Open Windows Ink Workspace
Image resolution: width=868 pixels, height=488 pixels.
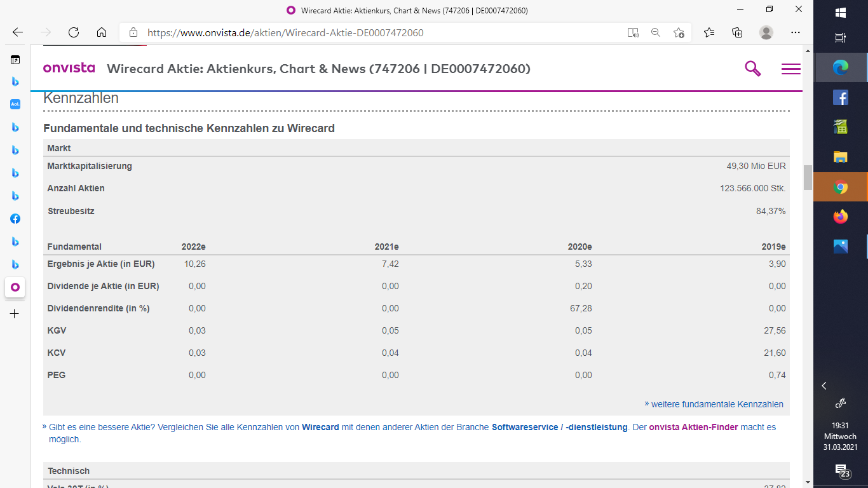pyautogui.click(x=841, y=403)
